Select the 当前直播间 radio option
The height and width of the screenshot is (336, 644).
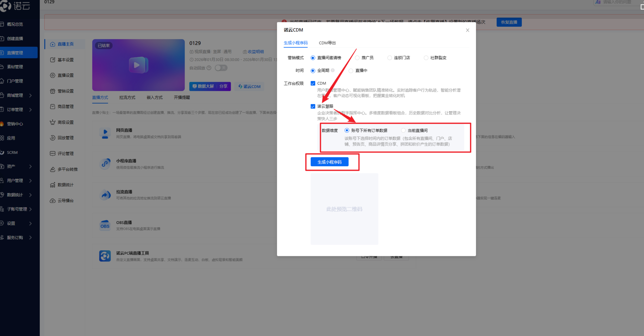pos(403,130)
